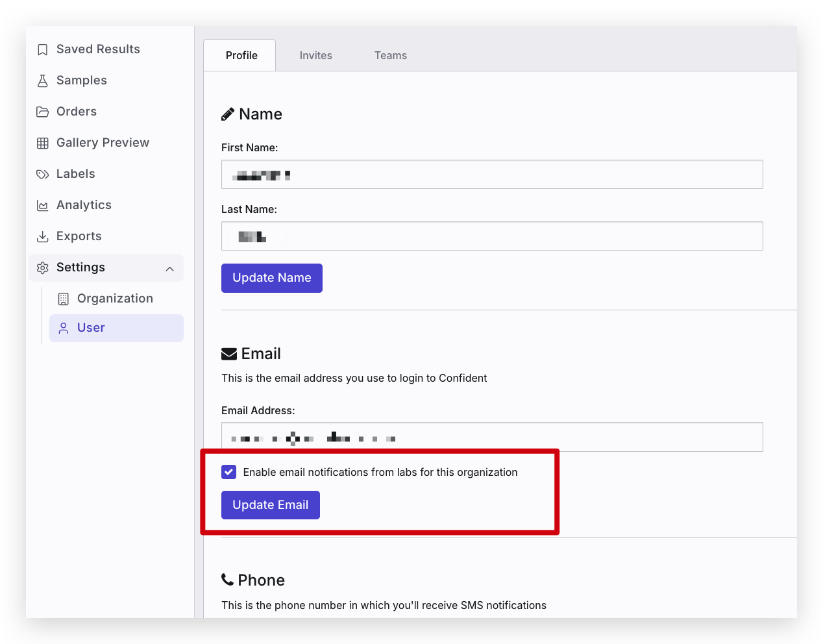823x644 pixels.
Task: Focus the First Name input field
Action: 492,175
